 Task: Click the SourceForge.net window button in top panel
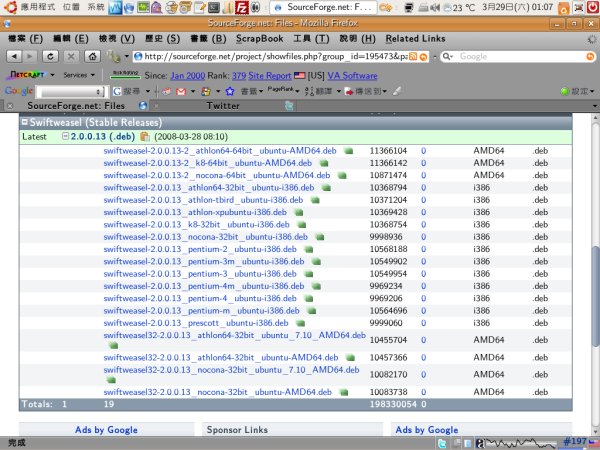(323, 7)
